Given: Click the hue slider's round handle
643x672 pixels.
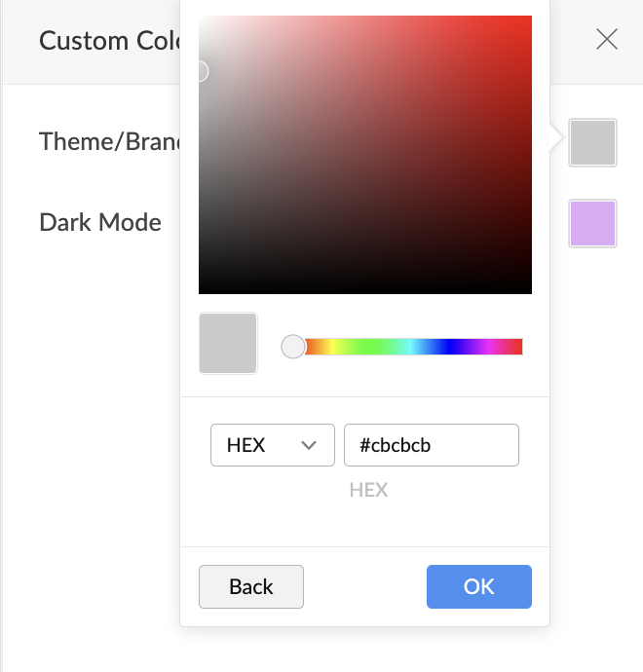Looking at the screenshot, I should 293,347.
